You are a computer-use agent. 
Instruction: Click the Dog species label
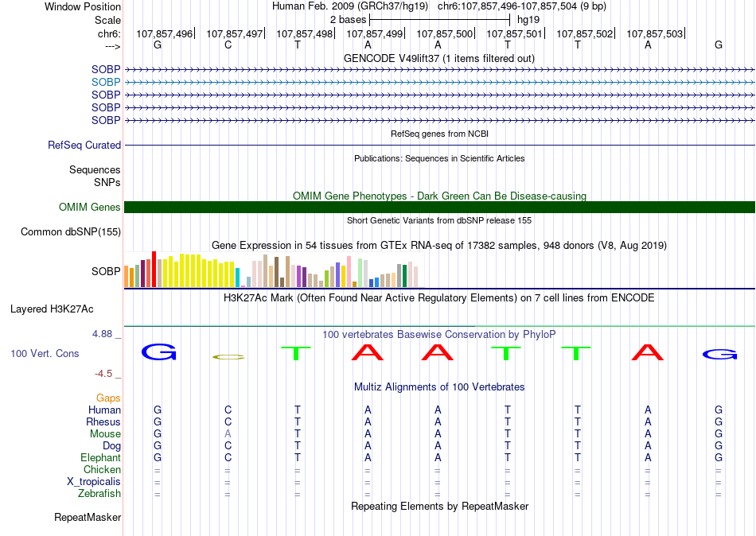coord(111,446)
